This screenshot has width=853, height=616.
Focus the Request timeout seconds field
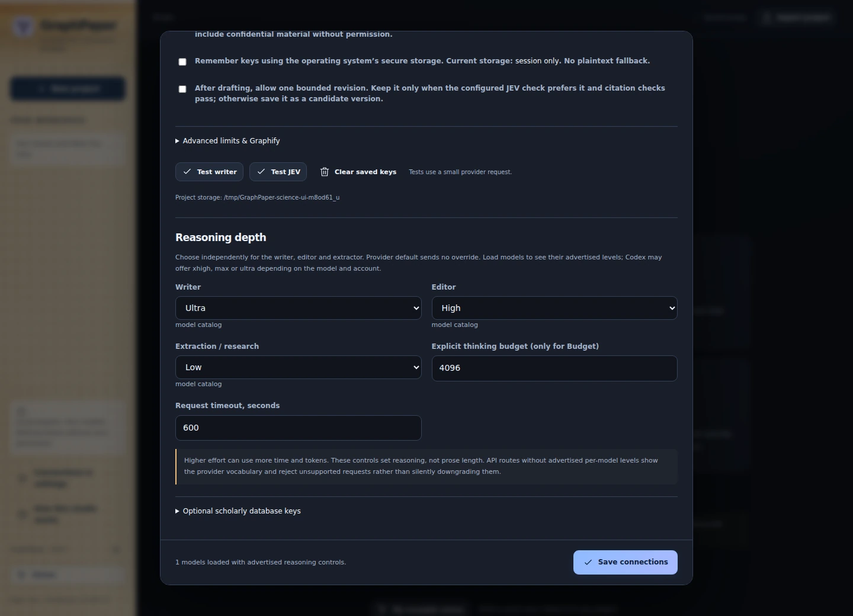[299, 428]
